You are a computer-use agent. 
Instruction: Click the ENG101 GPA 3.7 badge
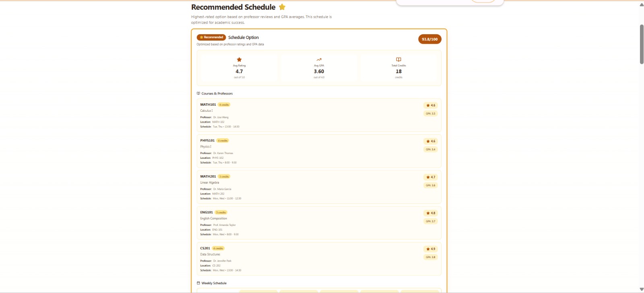coord(431,221)
